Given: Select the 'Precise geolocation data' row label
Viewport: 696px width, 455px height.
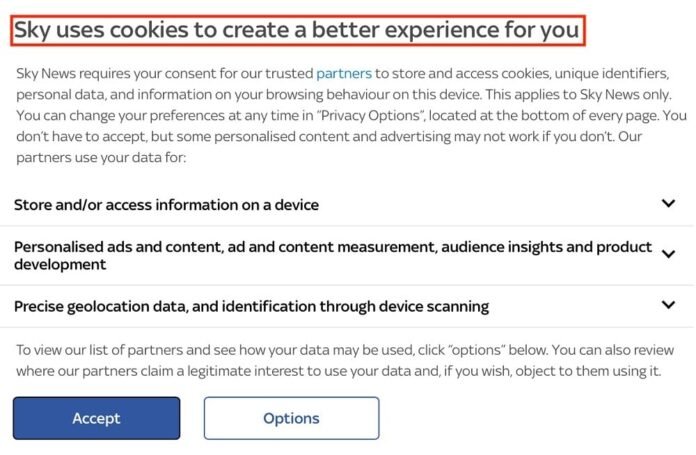Looking at the screenshot, I should point(251,306).
